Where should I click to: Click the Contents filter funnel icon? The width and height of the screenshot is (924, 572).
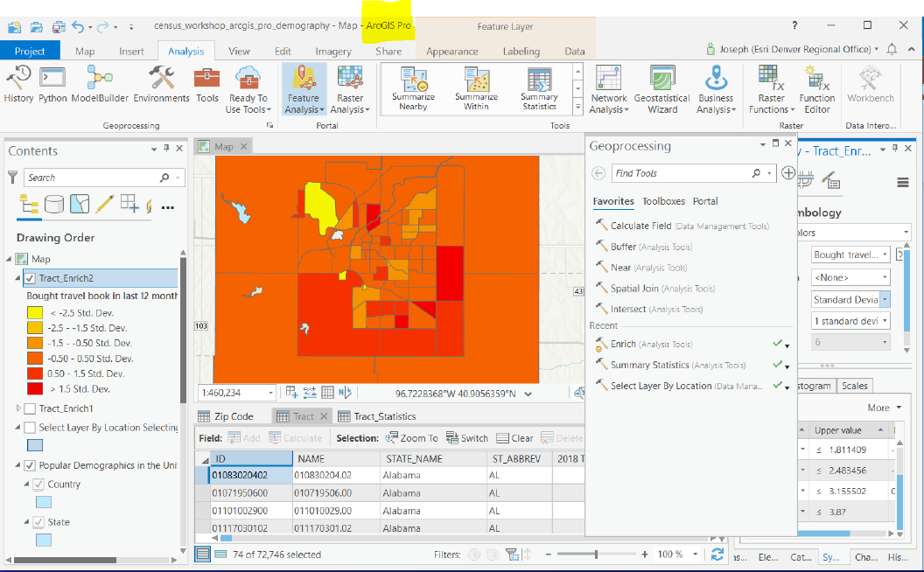pos(12,177)
